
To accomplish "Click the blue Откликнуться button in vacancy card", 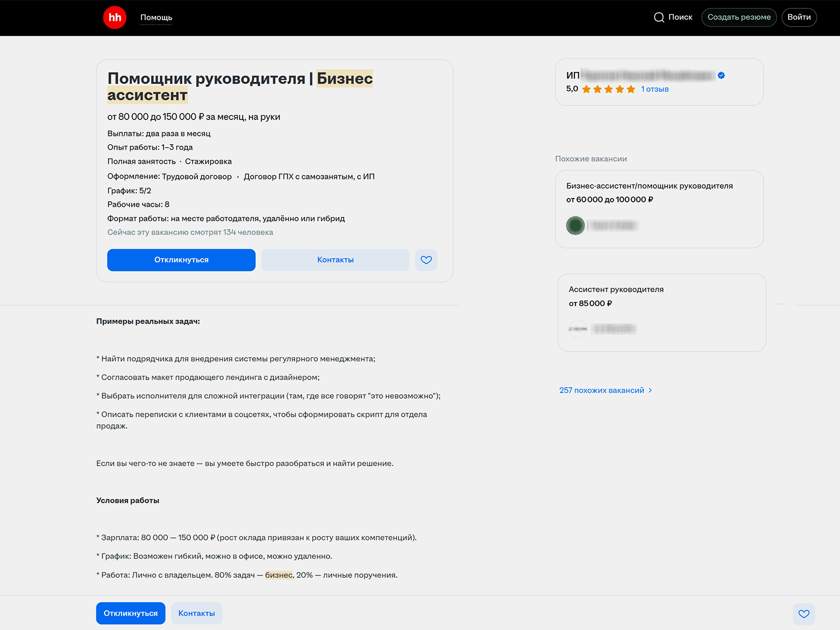I will pos(181,260).
